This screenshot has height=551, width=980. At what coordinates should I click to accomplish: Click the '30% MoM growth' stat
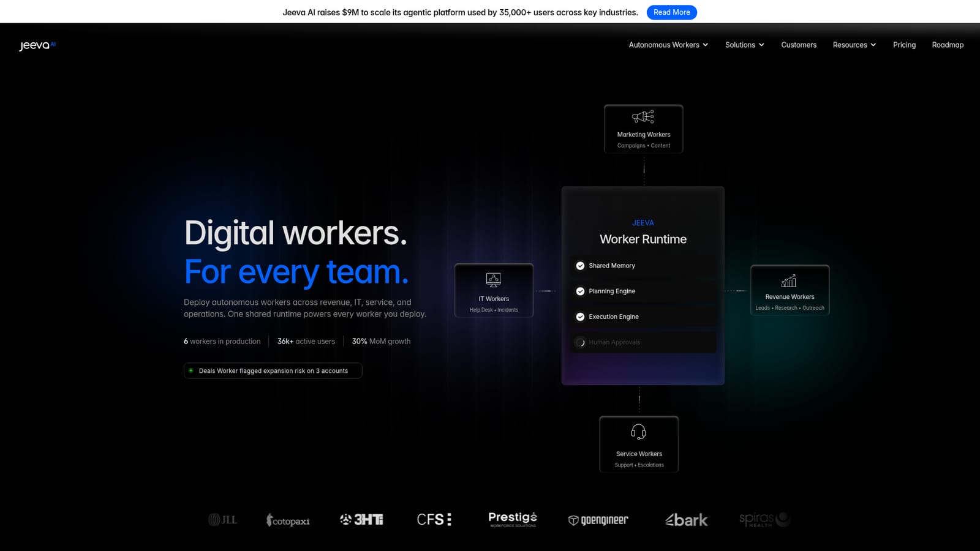pos(381,342)
